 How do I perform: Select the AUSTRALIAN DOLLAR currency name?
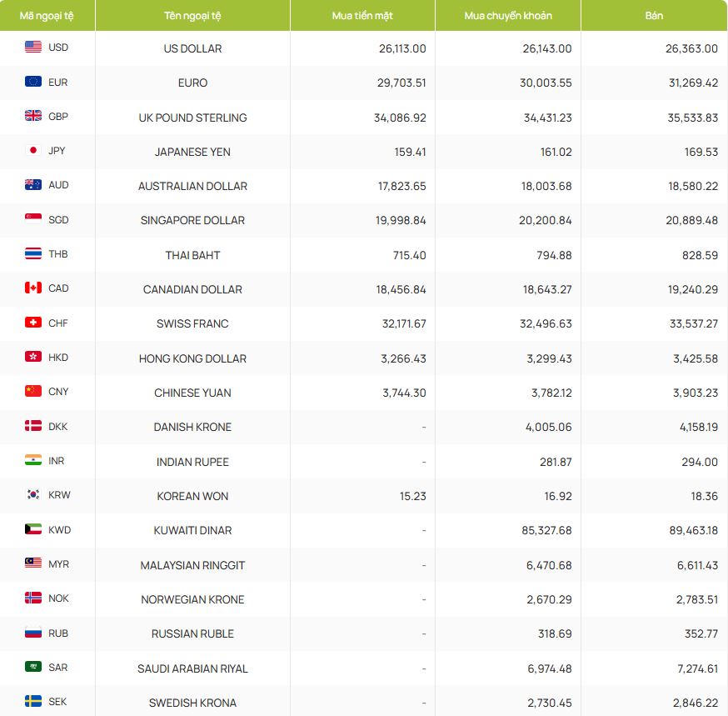click(192, 186)
